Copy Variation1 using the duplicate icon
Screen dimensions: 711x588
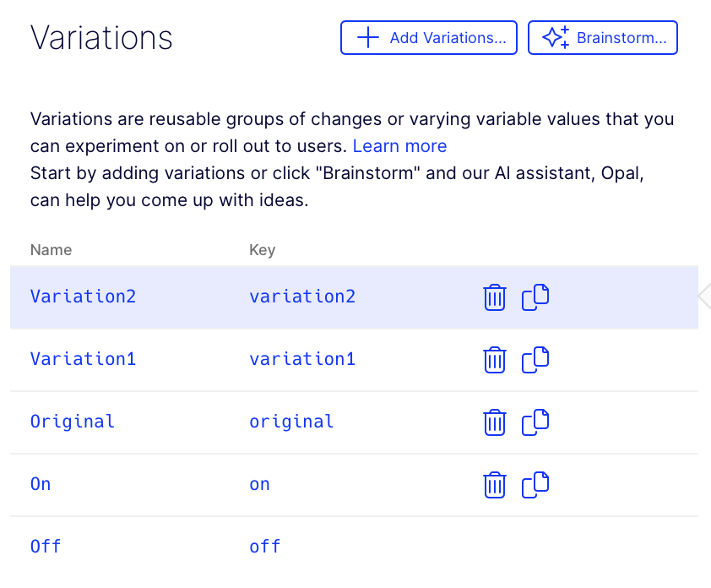coord(535,360)
